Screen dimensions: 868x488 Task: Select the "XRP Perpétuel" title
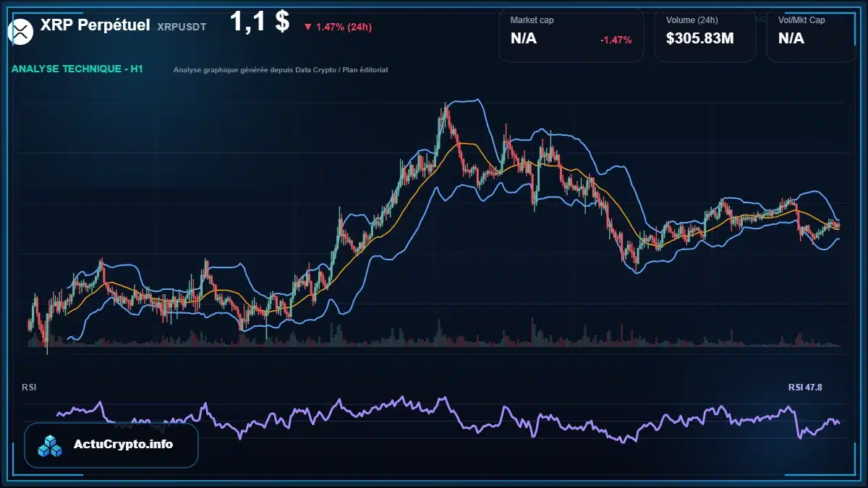coord(95,25)
